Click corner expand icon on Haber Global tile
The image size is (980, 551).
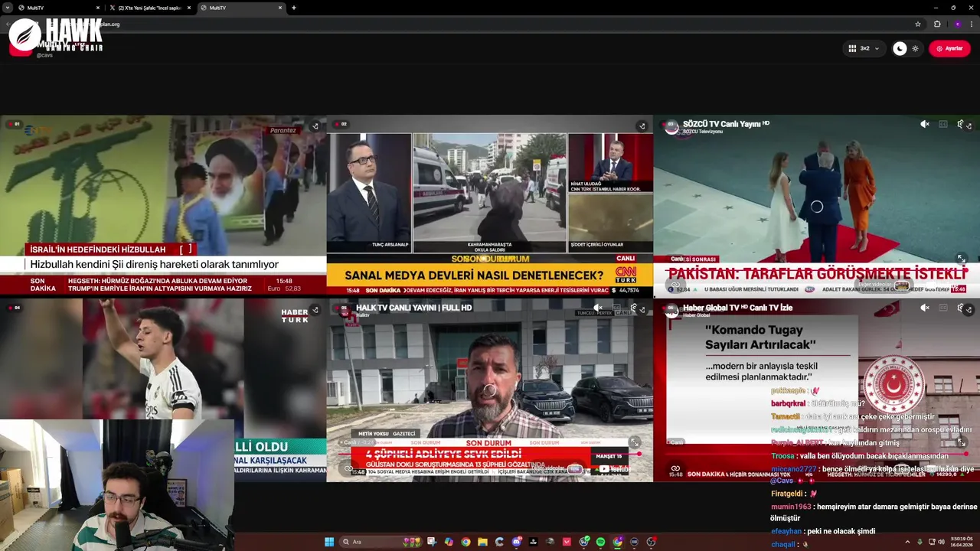coord(969,310)
